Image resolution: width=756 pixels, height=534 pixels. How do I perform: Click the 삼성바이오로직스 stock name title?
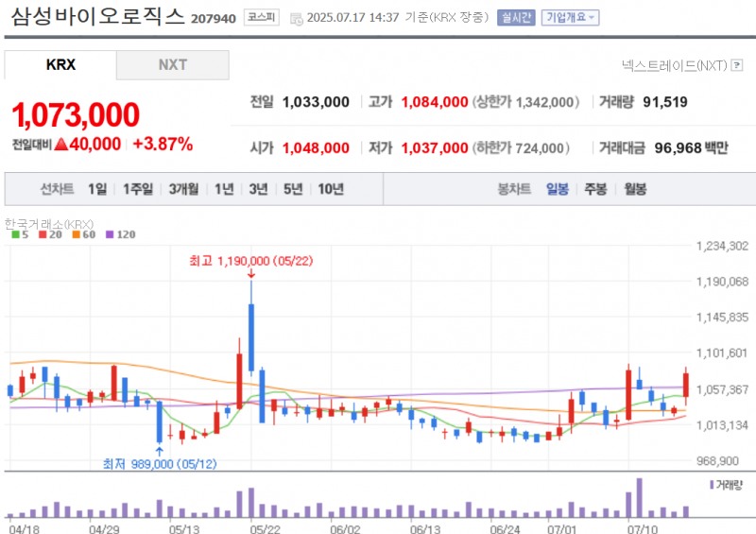[98, 16]
